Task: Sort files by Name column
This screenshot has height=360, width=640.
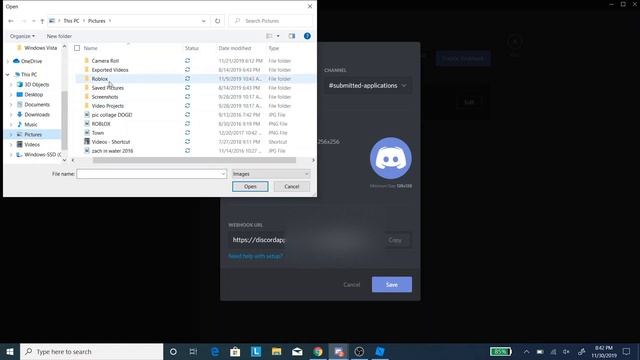Action: point(91,48)
